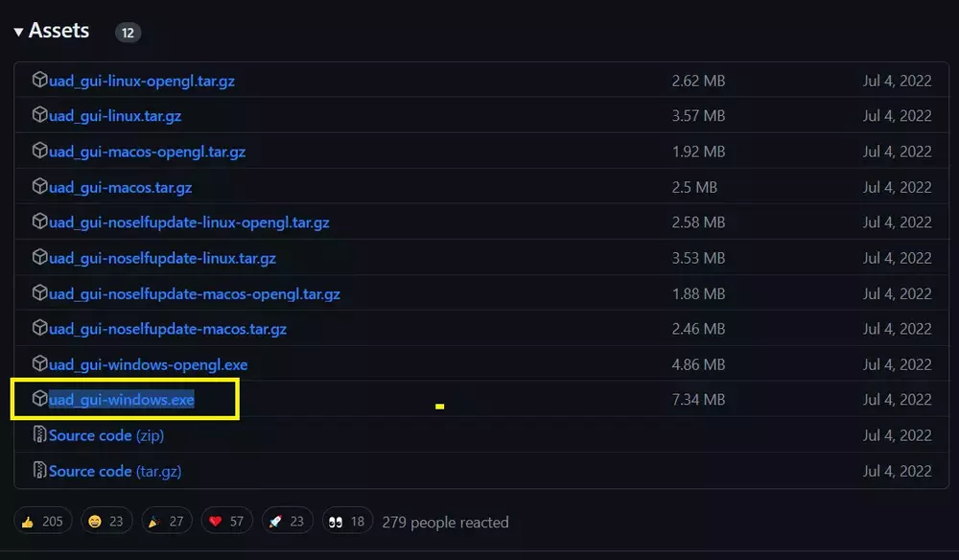Screen dimensions: 959x560
Task: Download uad_gui-linux.tar.gz
Action: (115, 116)
